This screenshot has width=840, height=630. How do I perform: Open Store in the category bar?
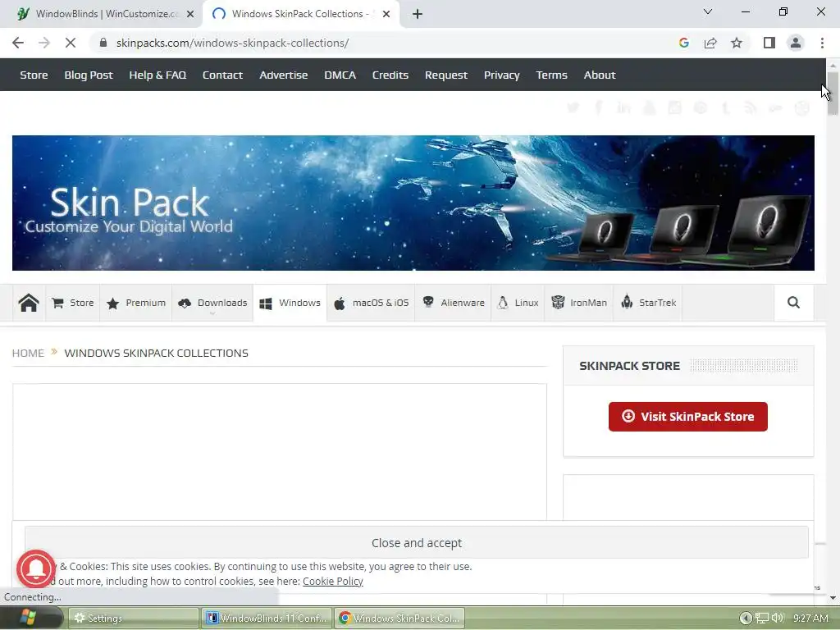click(x=73, y=303)
